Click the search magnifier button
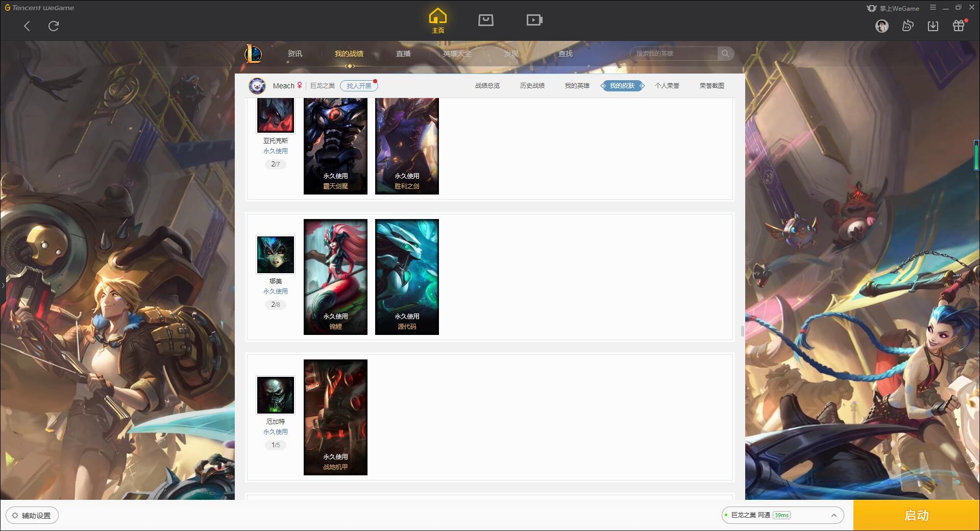980x531 pixels. (725, 54)
